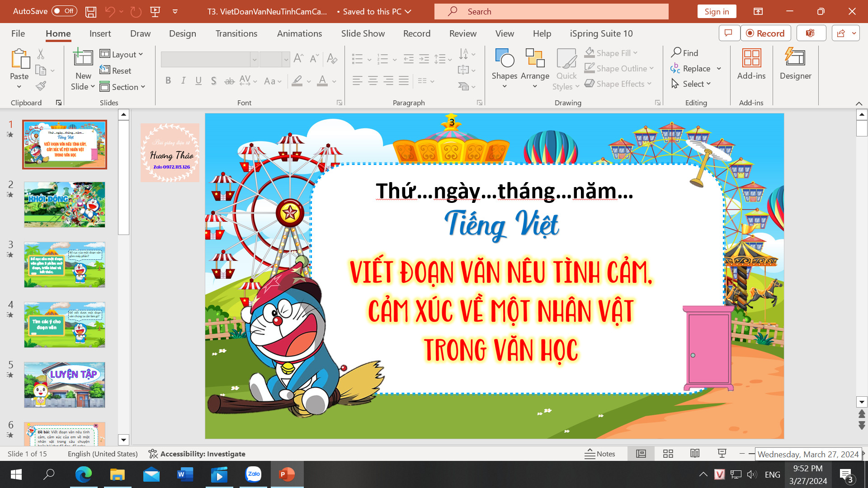Click Decrease List Level icon
Image resolution: width=868 pixels, height=488 pixels.
click(409, 58)
